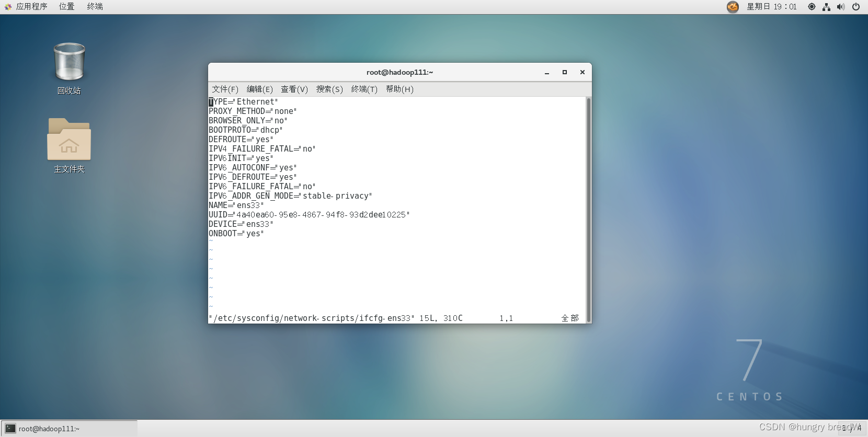This screenshot has width=868, height=437.
Task: Click the IPV6_DEFROUTE="yes" line
Action: point(253,177)
